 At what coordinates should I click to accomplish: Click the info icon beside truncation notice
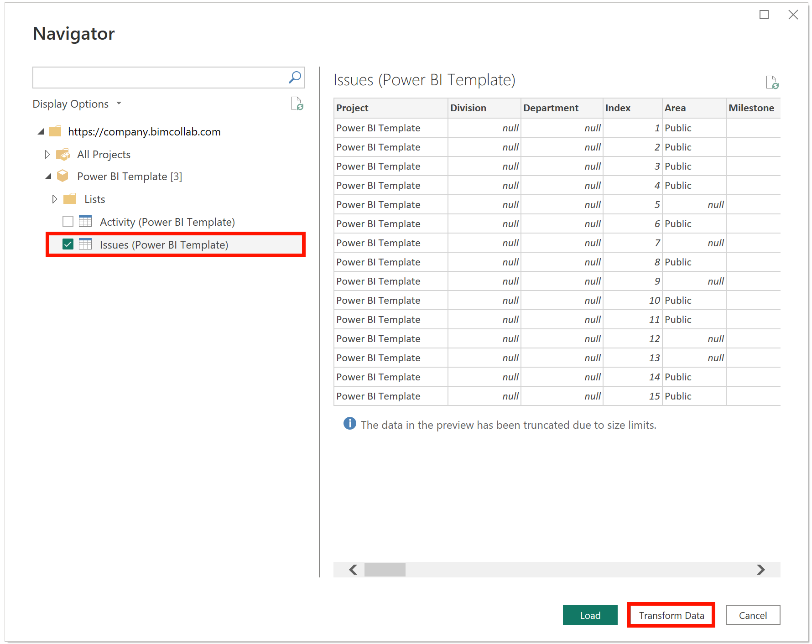pos(349,424)
